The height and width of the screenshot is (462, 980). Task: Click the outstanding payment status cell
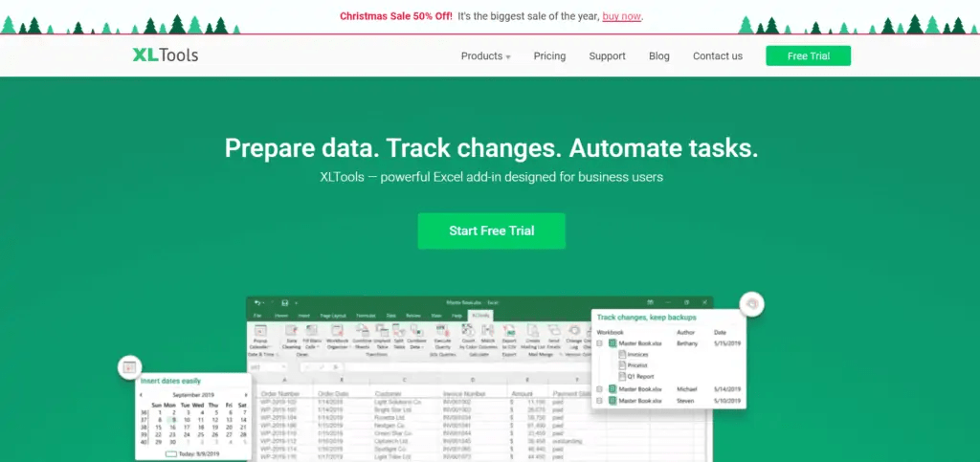(x=567, y=441)
